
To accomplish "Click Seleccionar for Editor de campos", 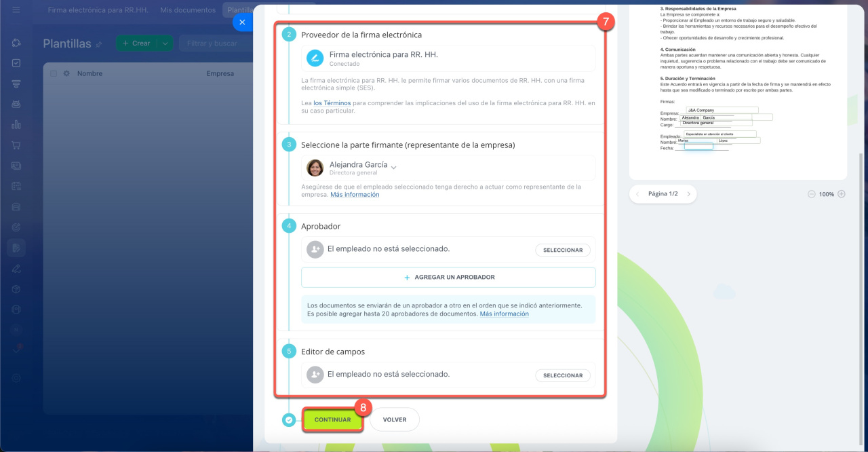I will click(563, 375).
